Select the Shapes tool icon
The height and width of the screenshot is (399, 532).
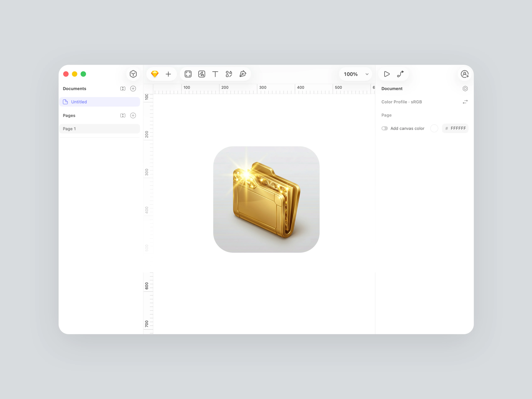tap(229, 74)
